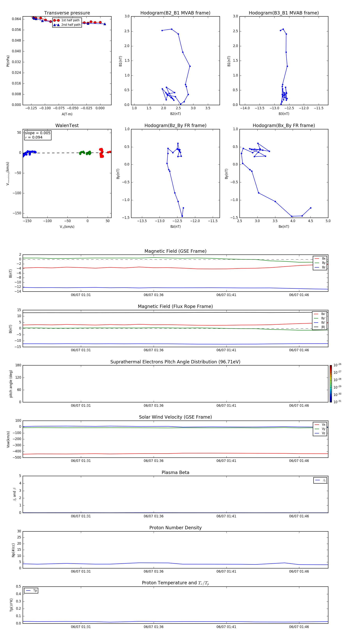351x644 pixels.
Task: Click the 'r = 0.094' annotation
Action: pyautogui.click(x=34, y=137)
